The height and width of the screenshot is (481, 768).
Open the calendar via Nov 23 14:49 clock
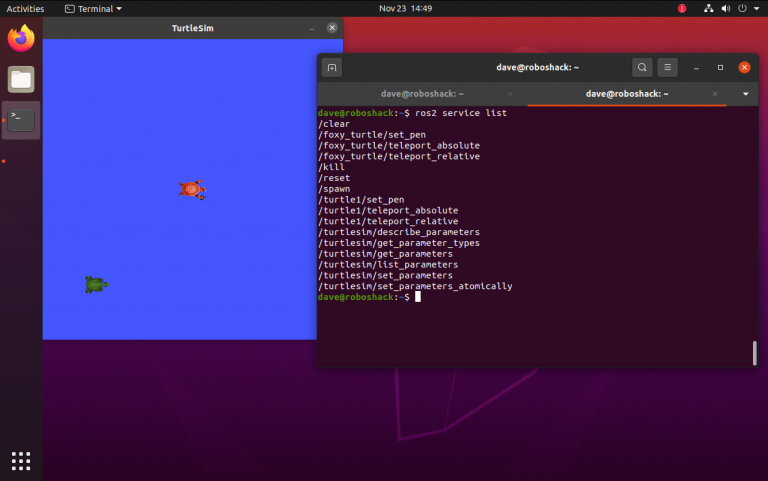(x=405, y=8)
